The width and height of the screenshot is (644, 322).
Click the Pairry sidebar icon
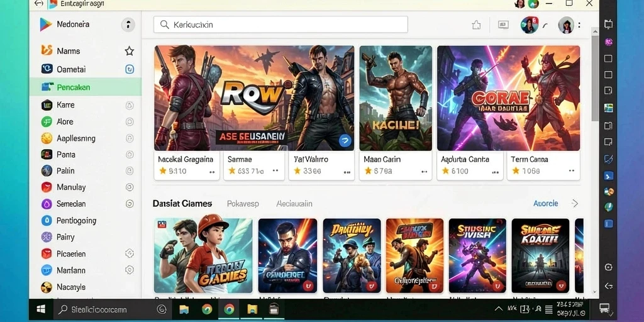[x=47, y=237]
